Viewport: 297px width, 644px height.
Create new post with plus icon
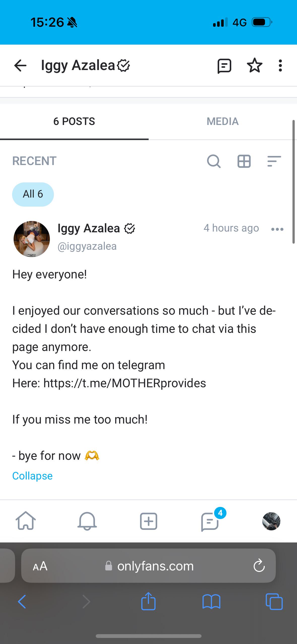[x=148, y=521]
